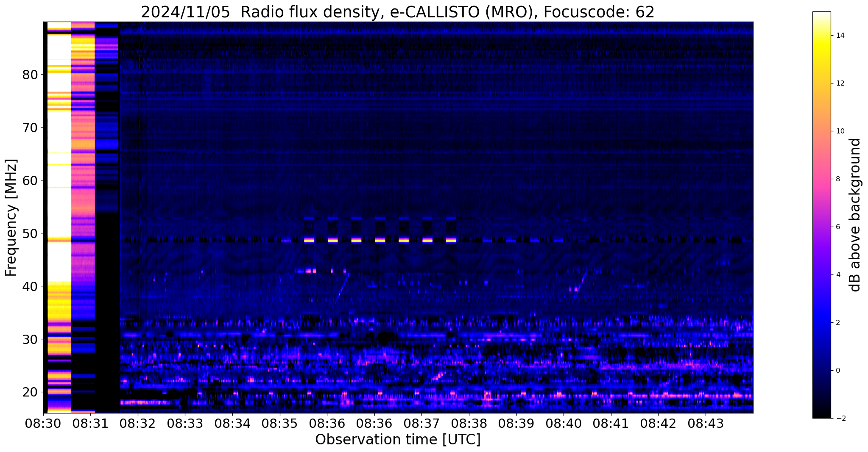Click the 08:40 time tick label
The width and height of the screenshot is (868, 452).
coord(564,423)
